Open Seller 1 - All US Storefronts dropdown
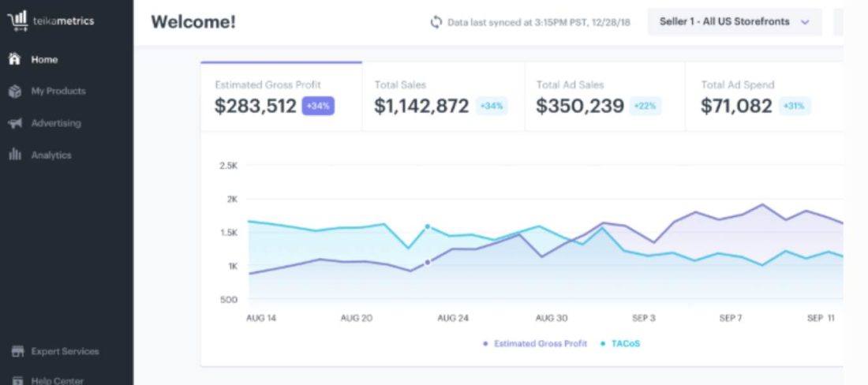Image resolution: width=868 pixels, height=385 pixels. (x=735, y=22)
